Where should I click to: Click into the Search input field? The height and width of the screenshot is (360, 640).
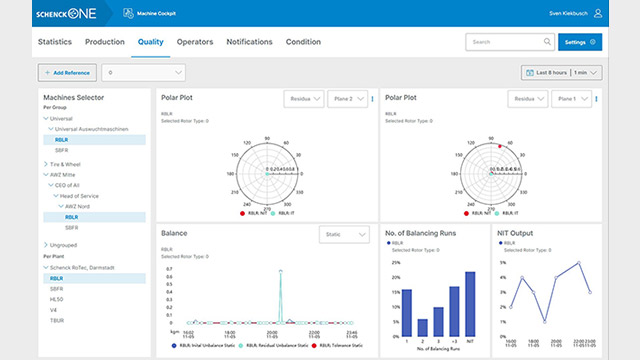click(x=506, y=42)
